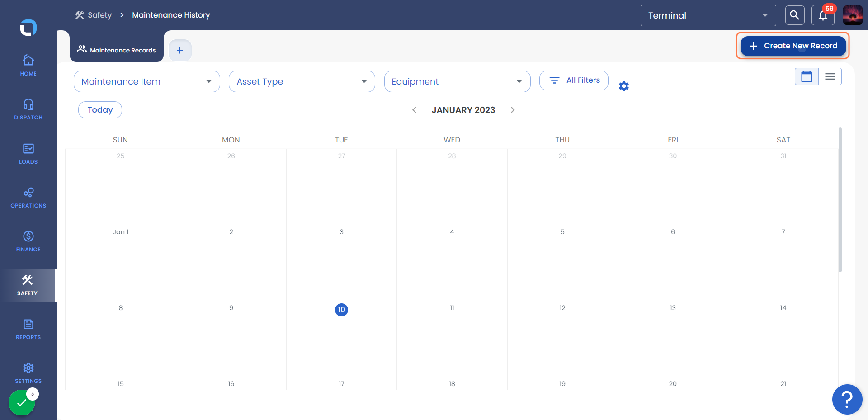Click the JANUARY 2023 month title
868x420 pixels.
463,110
